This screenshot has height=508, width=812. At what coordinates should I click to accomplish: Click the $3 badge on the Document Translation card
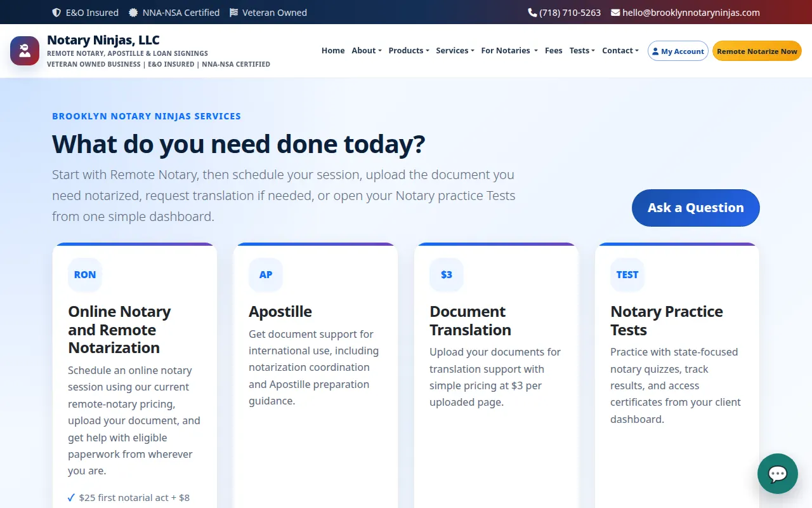coord(447,275)
